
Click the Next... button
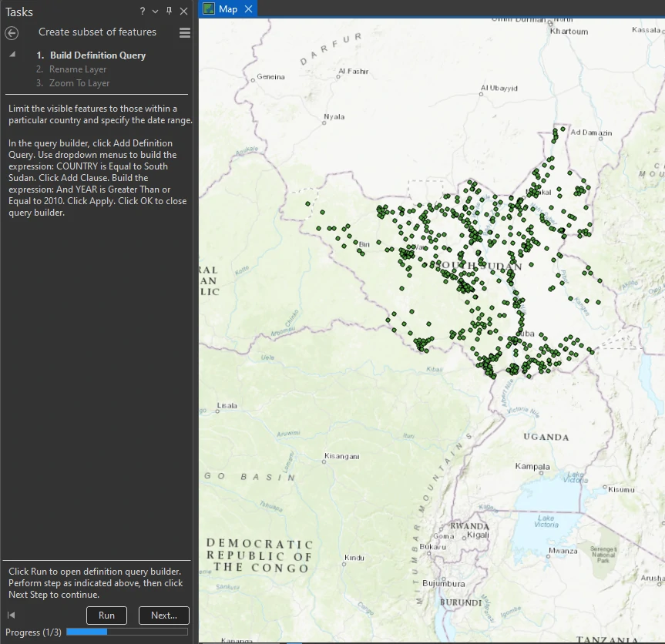[x=163, y=615]
